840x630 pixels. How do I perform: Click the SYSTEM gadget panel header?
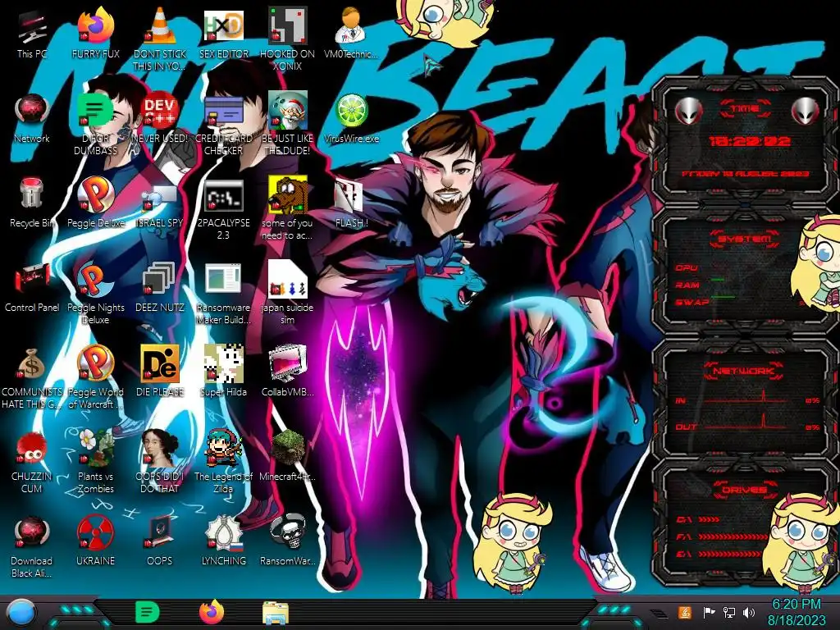745,239
